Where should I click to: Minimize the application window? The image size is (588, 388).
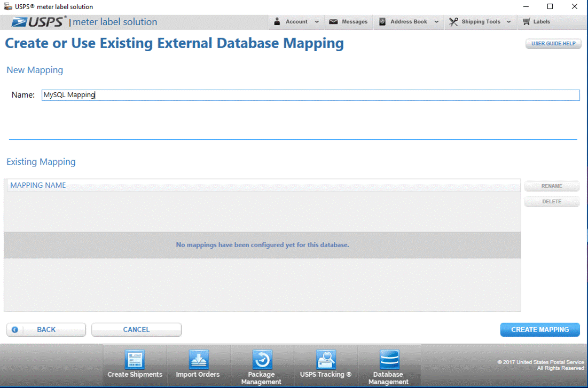(526, 6)
